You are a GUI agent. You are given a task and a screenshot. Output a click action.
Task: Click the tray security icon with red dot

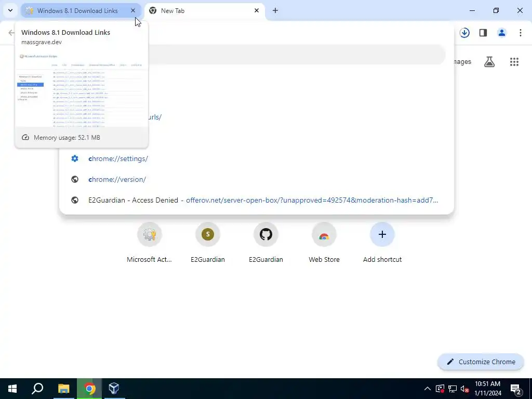point(440,389)
